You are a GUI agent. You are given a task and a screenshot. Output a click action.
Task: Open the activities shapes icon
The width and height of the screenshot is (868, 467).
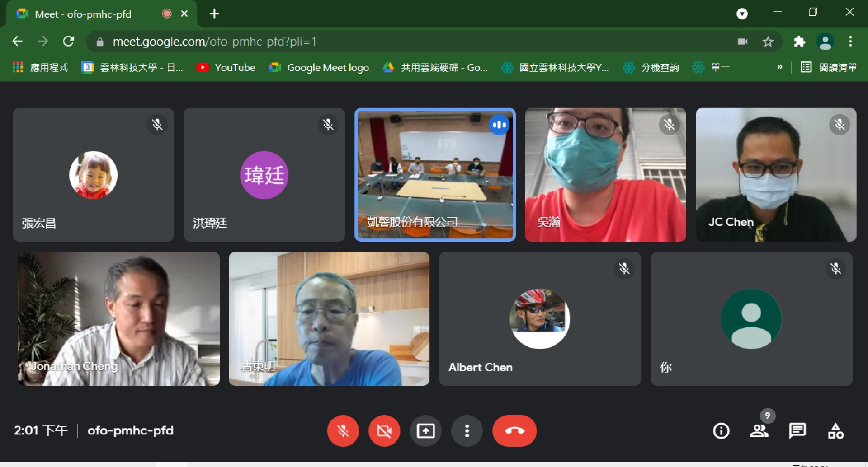click(x=835, y=431)
